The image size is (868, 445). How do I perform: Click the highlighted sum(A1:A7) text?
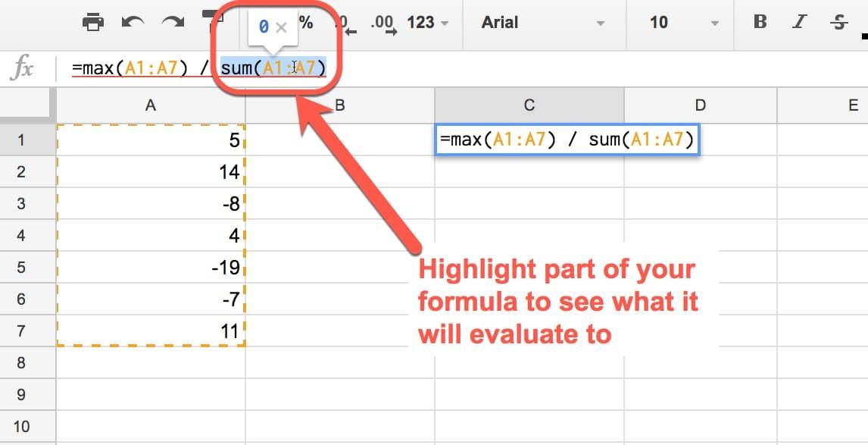coord(274,67)
